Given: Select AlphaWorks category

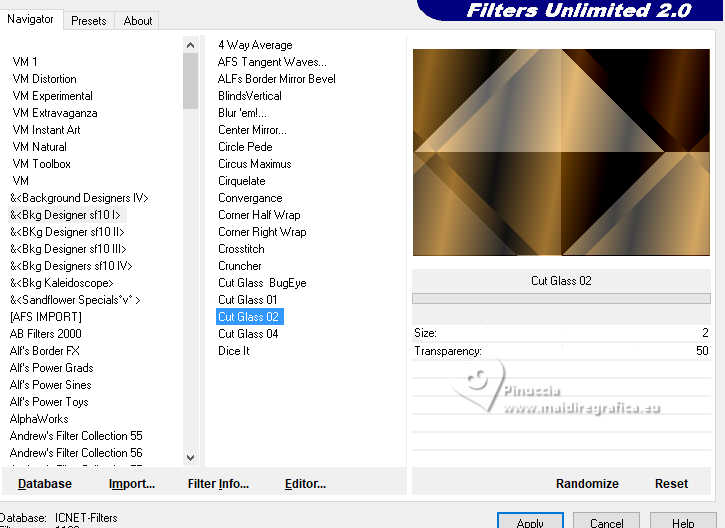Looking at the screenshot, I should pos(39,419).
